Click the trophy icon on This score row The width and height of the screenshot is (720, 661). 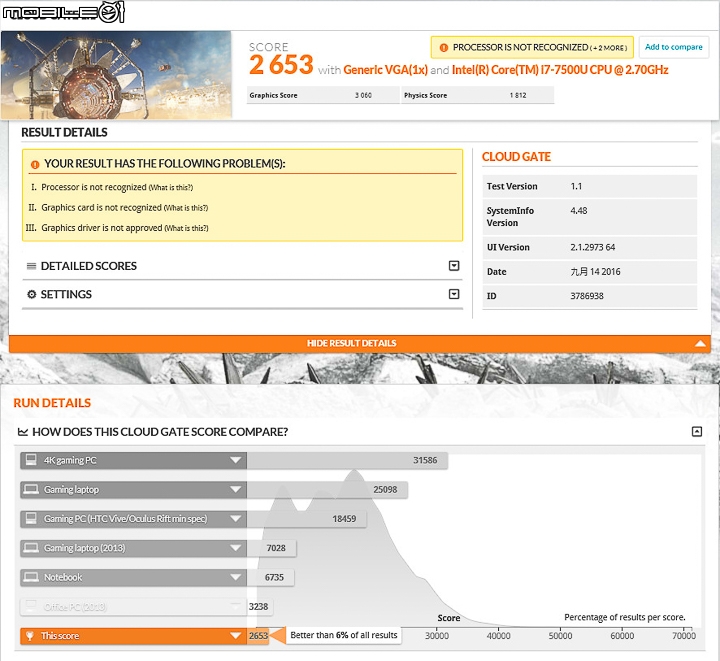pyautogui.click(x=30, y=636)
